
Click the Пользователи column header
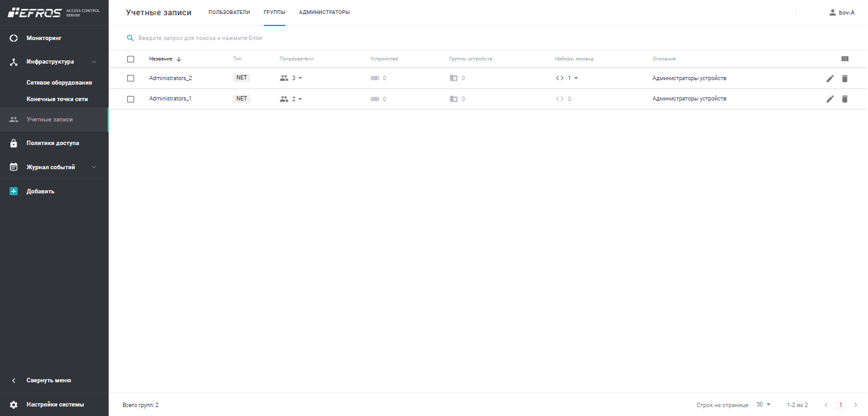tap(297, 59)
